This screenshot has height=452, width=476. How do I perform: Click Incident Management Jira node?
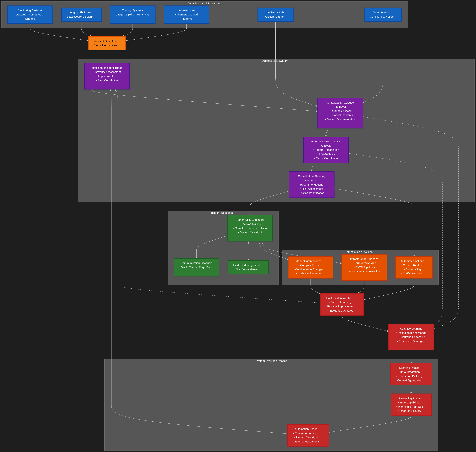click(248, 267)
